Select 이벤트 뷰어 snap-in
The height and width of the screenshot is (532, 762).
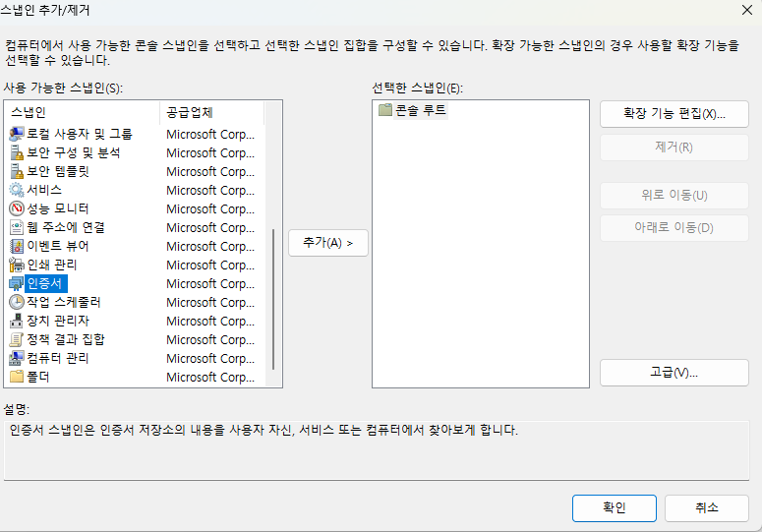pyautogui.click(x=58, y=246)
